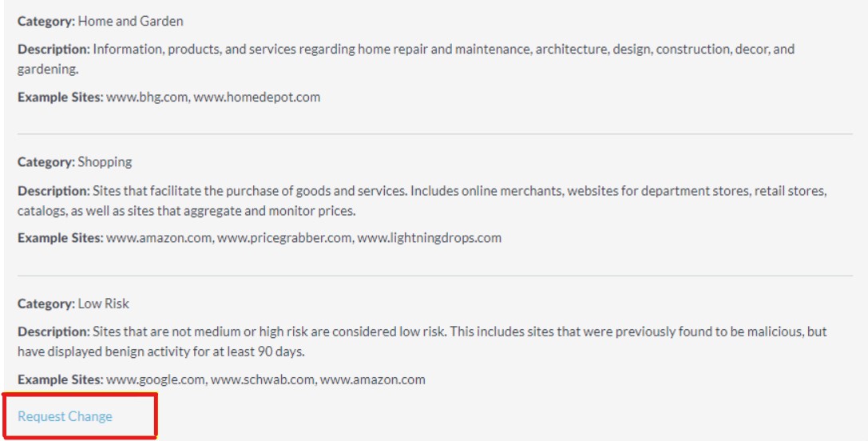The image size is (868, 441).
Task: Click the Low Risk category name
Action: pyautogui.click(x=103, y=304)
